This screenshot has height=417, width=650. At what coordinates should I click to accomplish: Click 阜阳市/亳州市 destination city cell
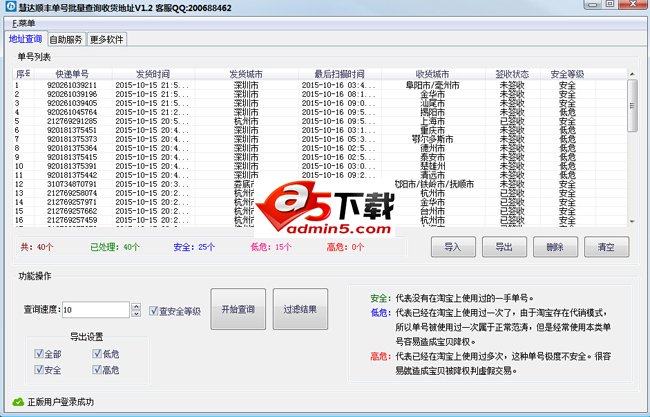click(433, 85)
